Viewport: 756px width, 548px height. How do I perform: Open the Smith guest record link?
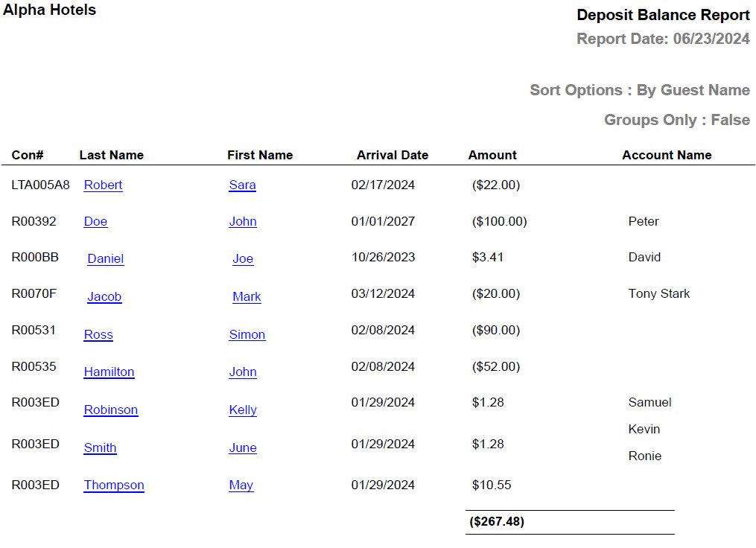click(100, 447)
